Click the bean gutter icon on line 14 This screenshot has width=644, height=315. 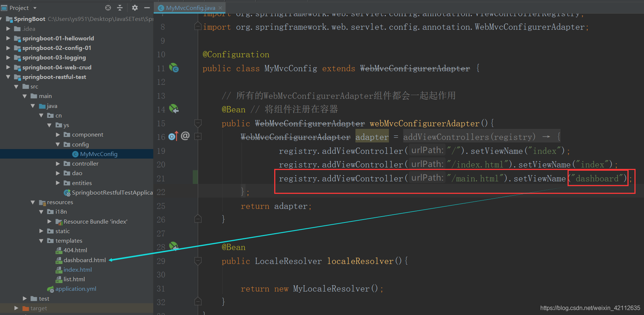pyautogui.click(x=174, y=109)
